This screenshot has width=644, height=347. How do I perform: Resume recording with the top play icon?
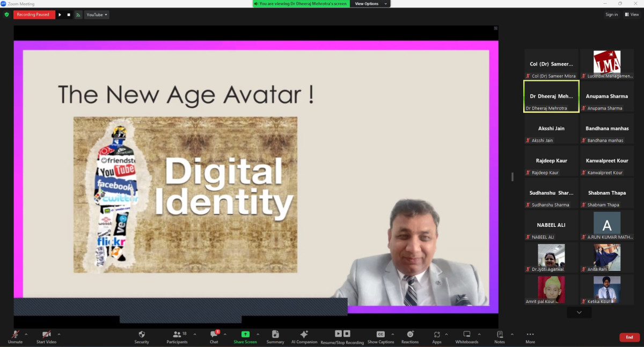click(60, 15)
